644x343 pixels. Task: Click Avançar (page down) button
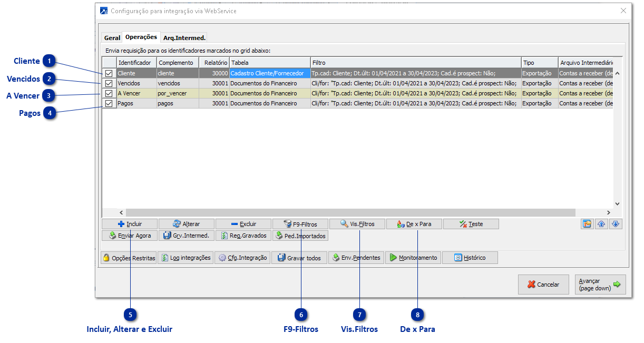[x=600, y=284]
